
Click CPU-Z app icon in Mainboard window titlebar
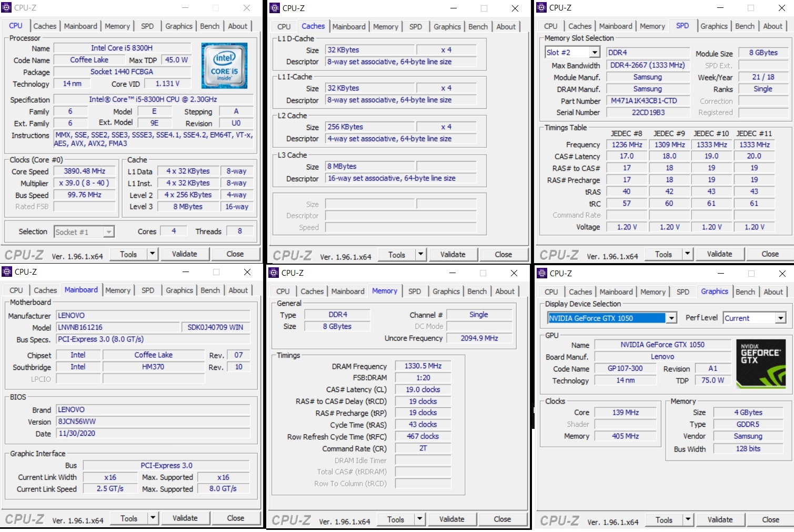point(7,272)
